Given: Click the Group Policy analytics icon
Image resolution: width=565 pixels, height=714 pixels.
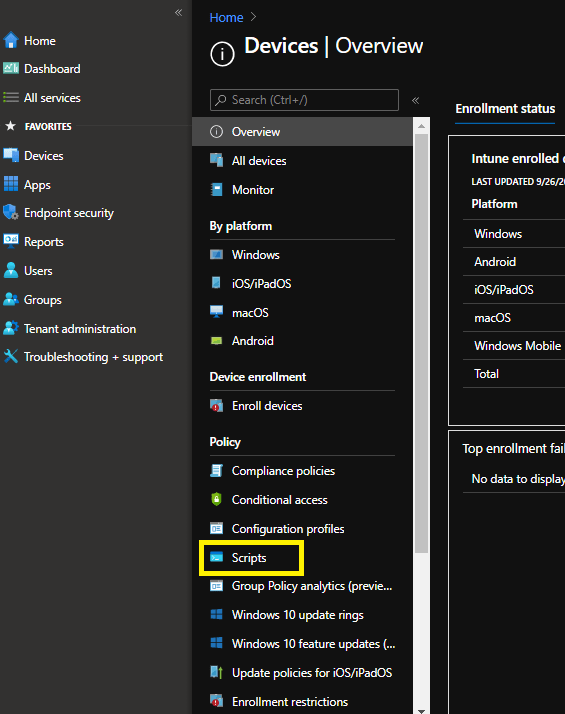Looking at the screenshot, I should 216,586.
